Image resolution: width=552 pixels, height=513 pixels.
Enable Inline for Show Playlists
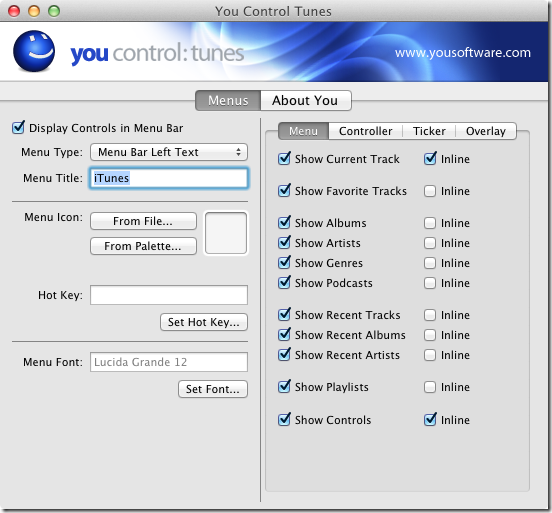[x=430, y=387]
